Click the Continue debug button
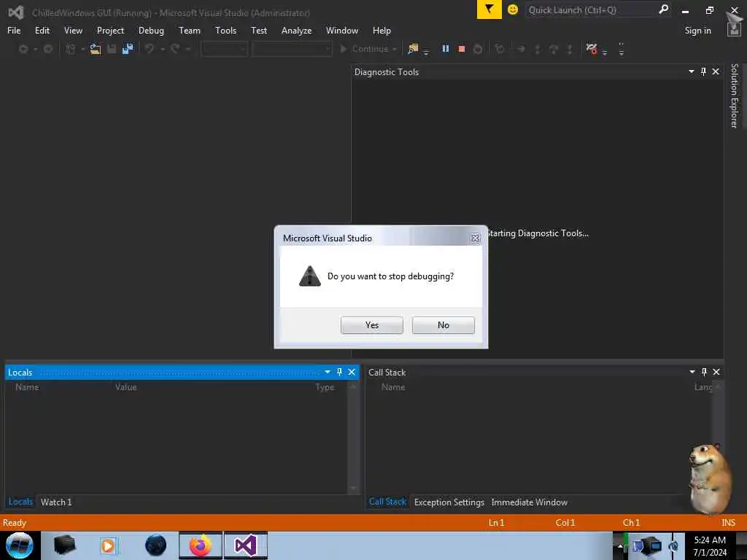 364,49
